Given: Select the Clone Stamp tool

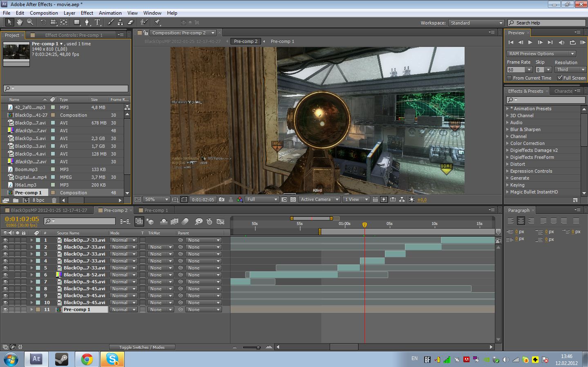Looking at the screenshot, I should coord(121,22).
